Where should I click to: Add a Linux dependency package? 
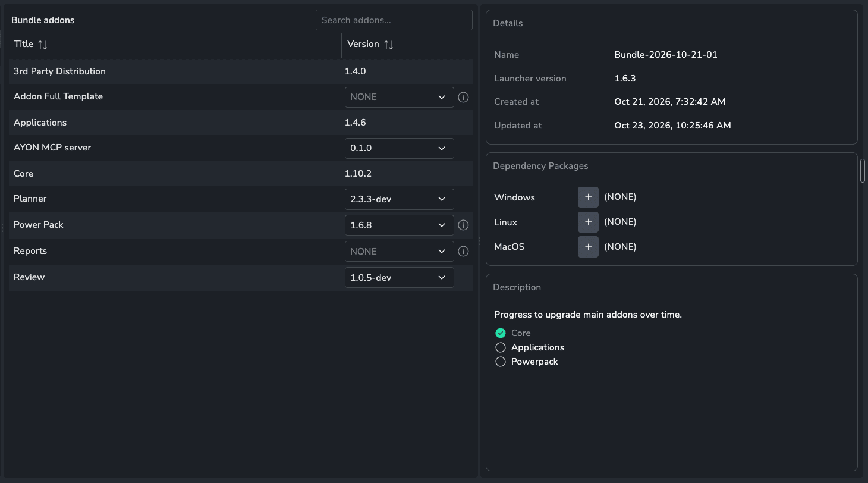tap(588, 222)
